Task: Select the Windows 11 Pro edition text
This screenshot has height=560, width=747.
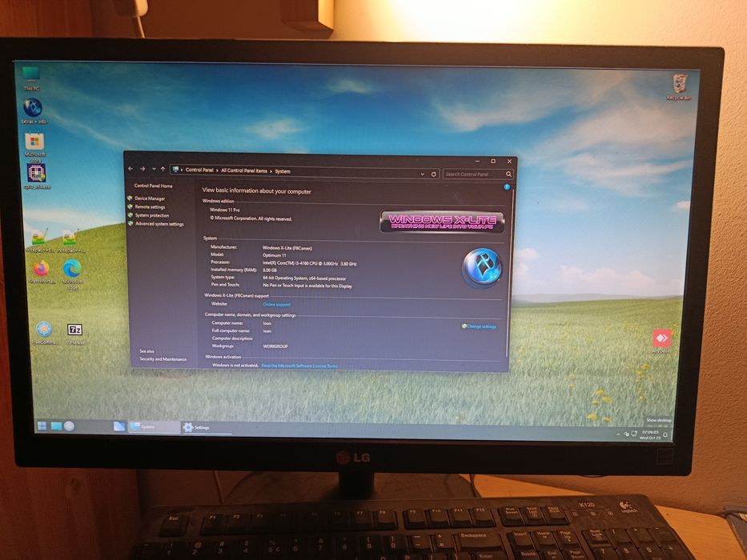Action: click(224, 210)
